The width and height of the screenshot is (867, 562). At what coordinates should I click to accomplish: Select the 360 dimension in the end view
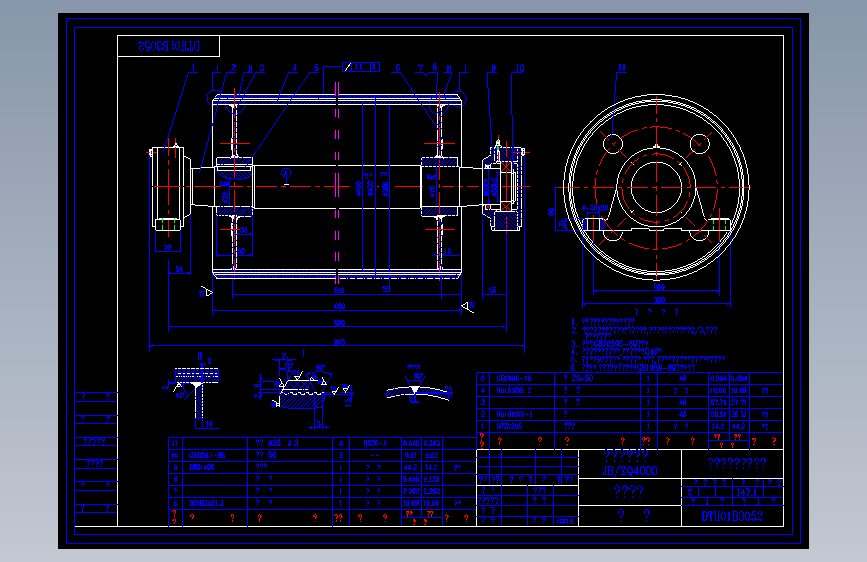[659, 287]
